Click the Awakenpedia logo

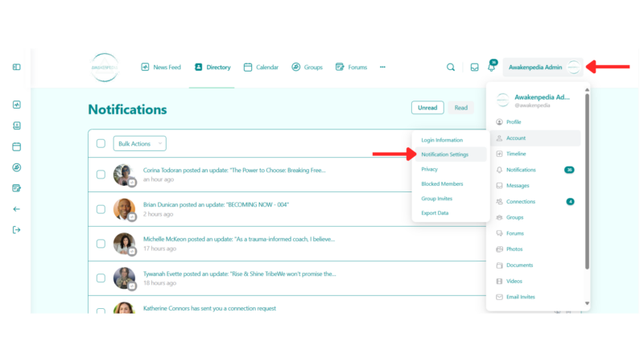105,68
